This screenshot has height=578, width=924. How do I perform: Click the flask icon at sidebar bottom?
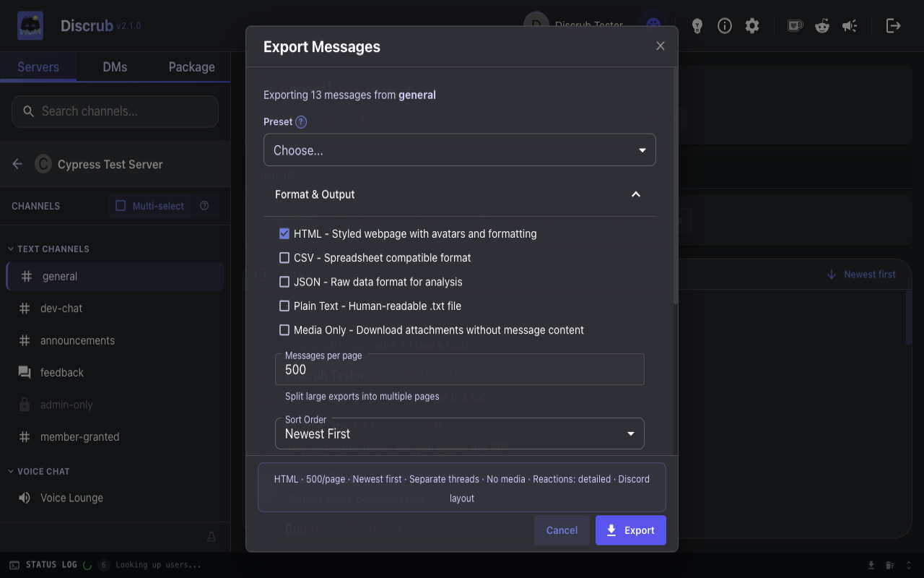pyautogui.click(x=212, y=536)
